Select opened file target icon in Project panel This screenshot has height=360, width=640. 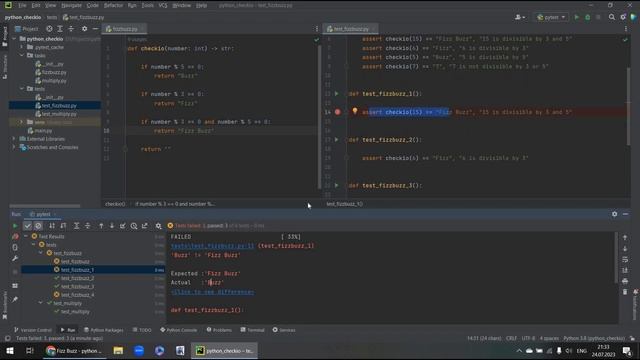coord(49,29)
